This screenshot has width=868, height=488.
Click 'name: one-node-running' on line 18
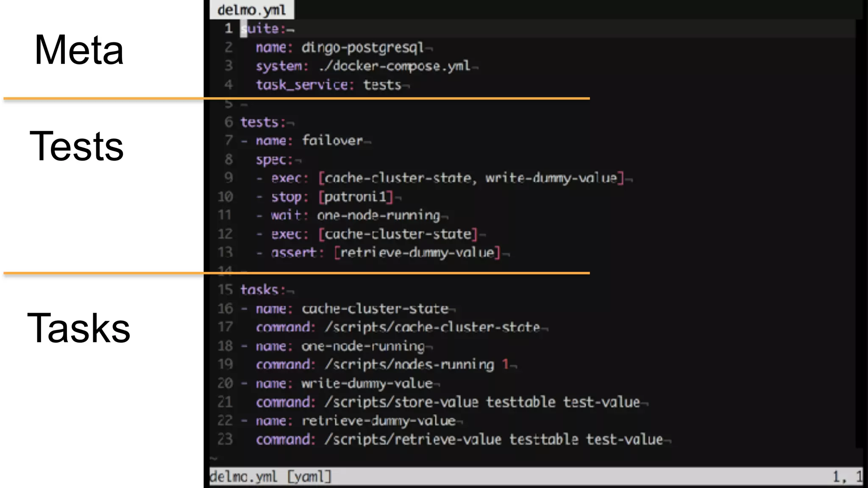340,346
